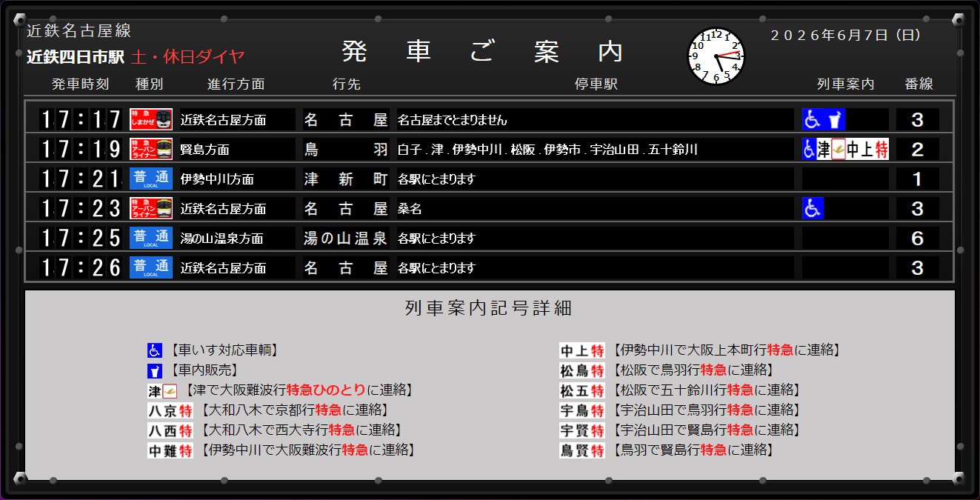Click the 中難特 legend badge
The image size is (980, 500).
click(x=170, y=450)
